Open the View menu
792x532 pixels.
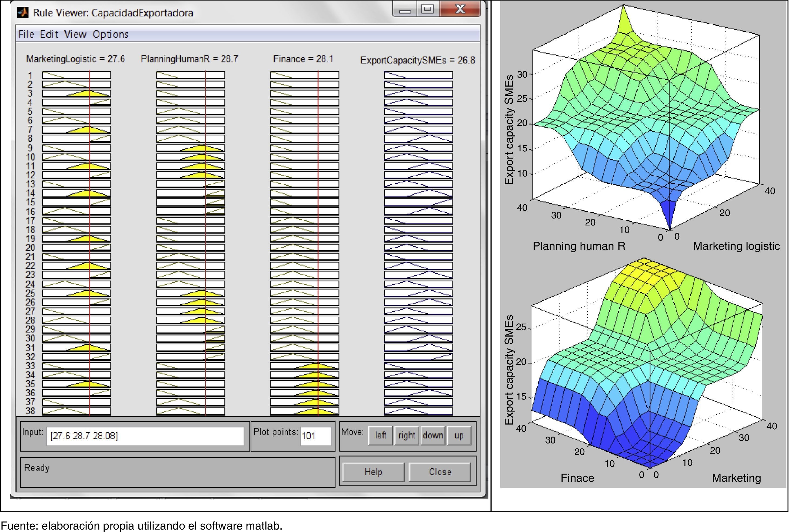(75, 34)
